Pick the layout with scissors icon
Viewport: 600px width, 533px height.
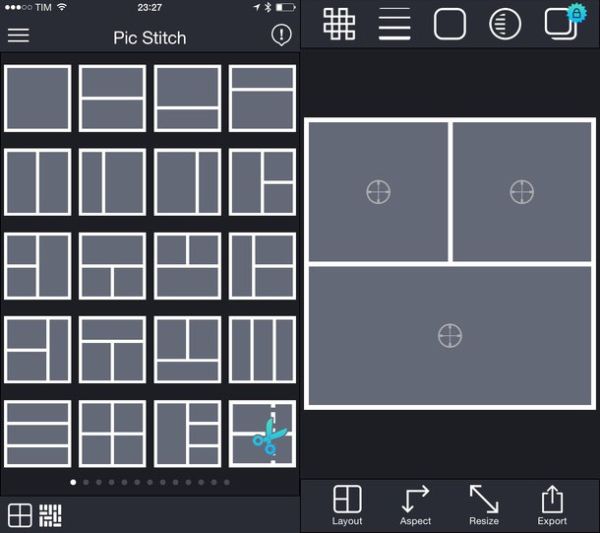(x=263, y=433)
